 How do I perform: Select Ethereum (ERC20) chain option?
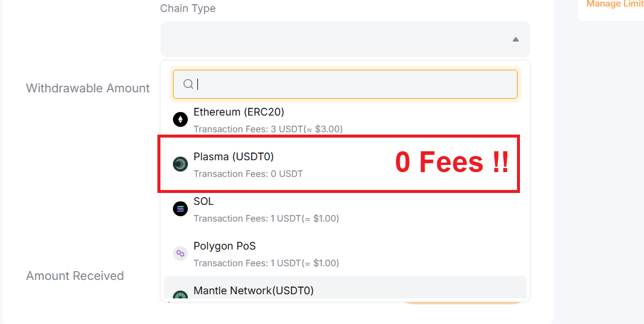tap(239, 112)
